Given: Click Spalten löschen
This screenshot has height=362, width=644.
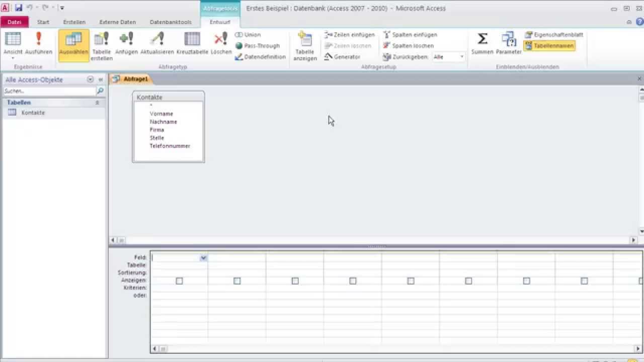Looking at the screenshot, I should click(408, 46).
